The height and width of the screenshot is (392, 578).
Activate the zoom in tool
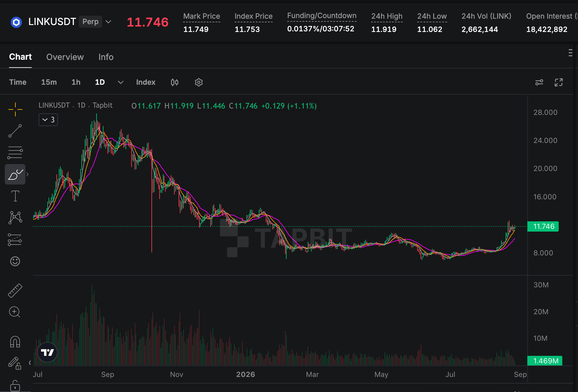[14, 312]
